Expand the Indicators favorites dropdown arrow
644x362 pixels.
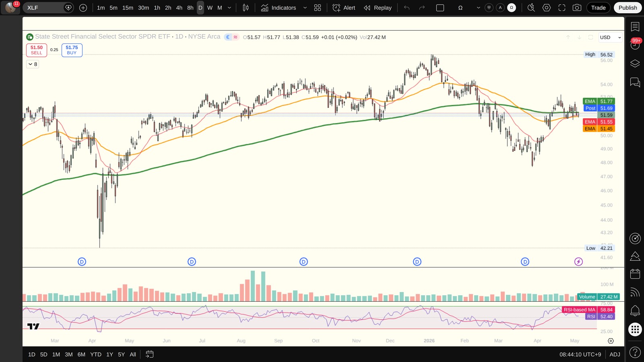[305, 8]
